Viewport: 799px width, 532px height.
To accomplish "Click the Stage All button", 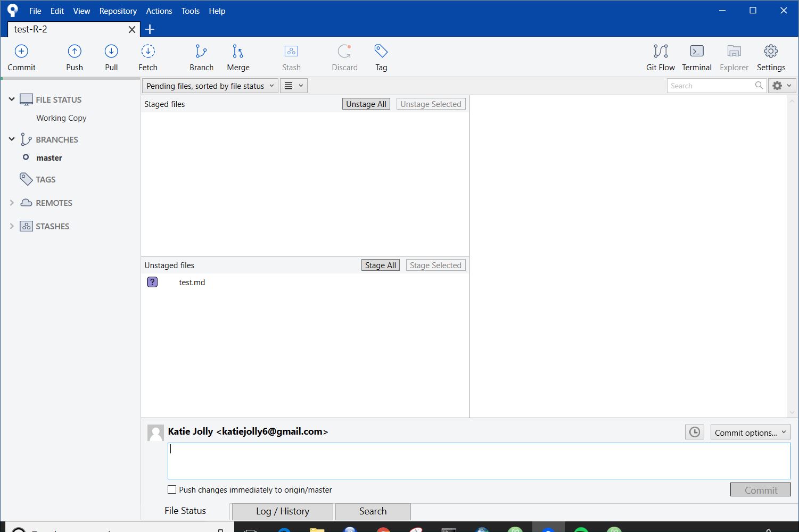I will 381,265.
